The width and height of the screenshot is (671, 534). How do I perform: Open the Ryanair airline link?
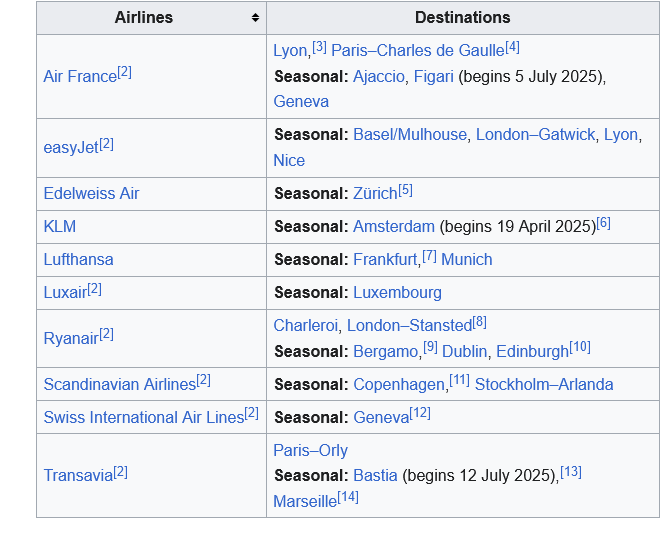click(69, 339)
